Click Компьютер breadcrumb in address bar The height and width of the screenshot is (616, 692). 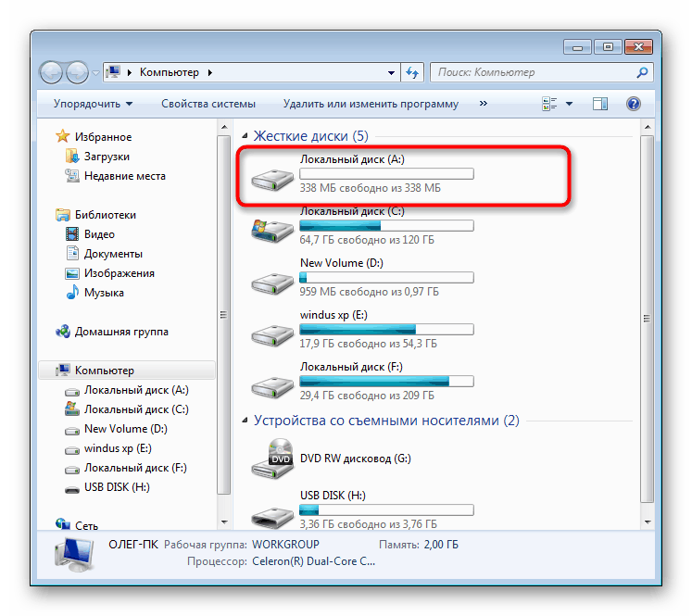pyautogui.click(x=169, y=72)
